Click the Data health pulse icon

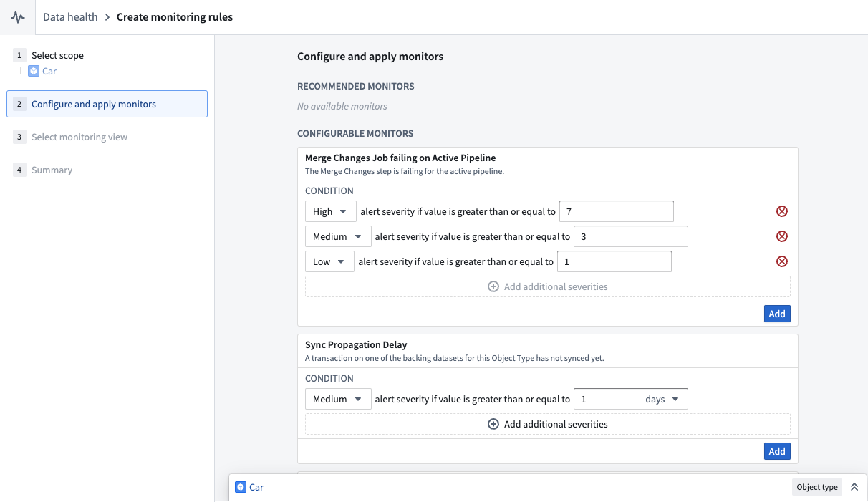click(x=17, y=17)
